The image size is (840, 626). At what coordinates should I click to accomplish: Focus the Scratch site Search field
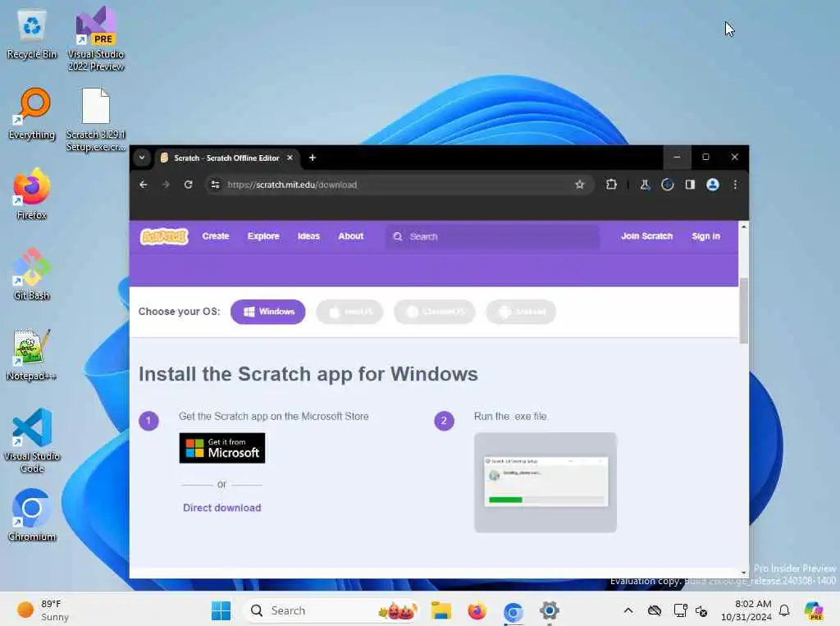pos(493,236)
